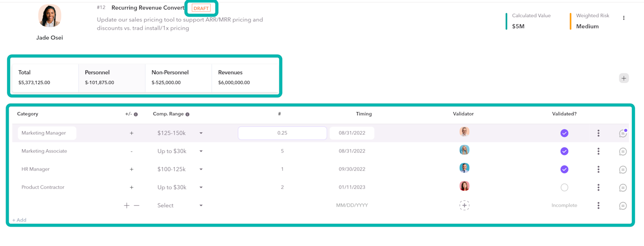The height and width of the screenshot is (246, 644).
Task: Select the Total summary card
Action: (45, 77)
